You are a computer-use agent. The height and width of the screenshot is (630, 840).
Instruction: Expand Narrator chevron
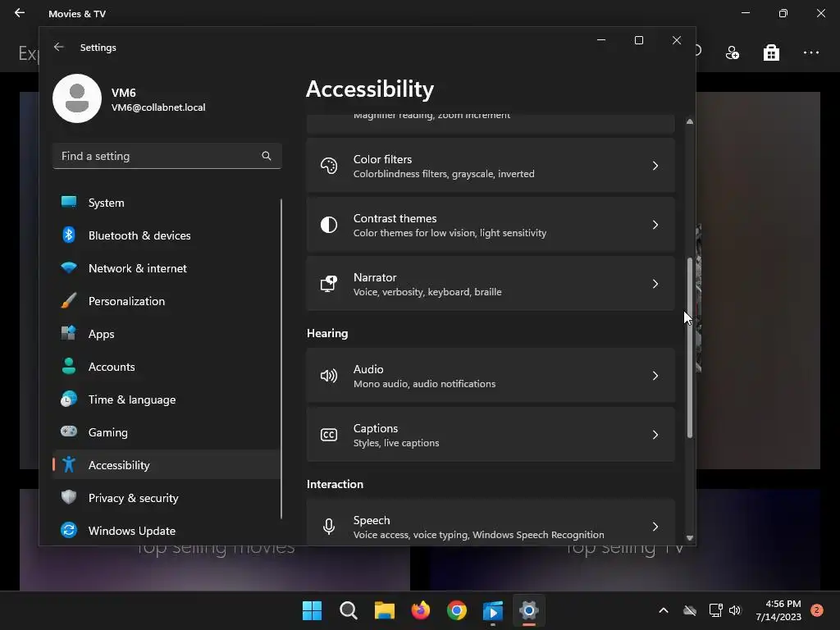[x=655, y=284]
